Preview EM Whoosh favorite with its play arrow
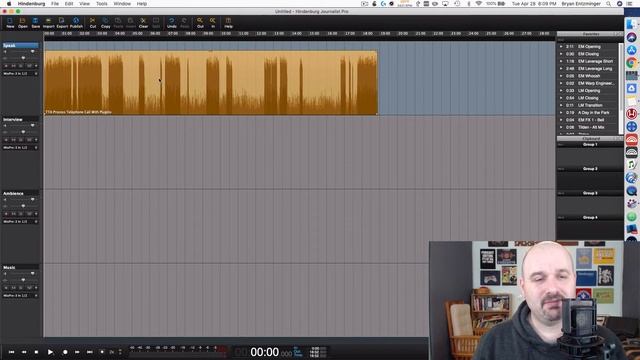This screenshot has width=640, height=360. point(561,76)
